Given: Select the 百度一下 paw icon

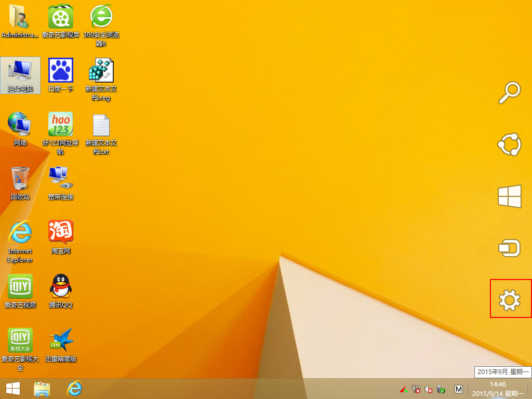Looking at the screenshot, I should (61, 75).
